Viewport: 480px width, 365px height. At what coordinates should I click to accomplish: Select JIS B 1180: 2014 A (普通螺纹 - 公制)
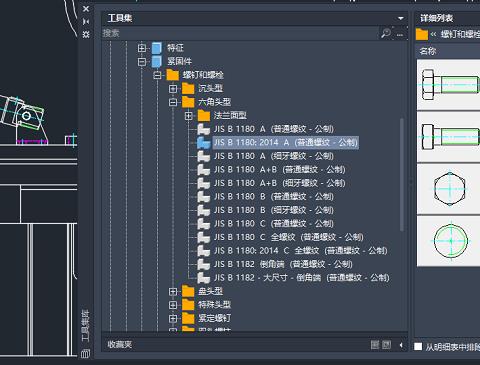point(286,143)
